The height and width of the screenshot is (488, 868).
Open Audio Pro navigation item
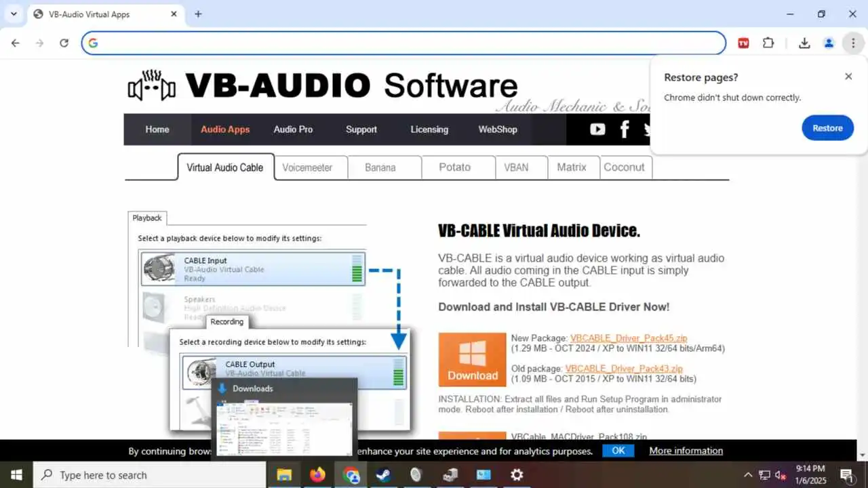point(293,129)
